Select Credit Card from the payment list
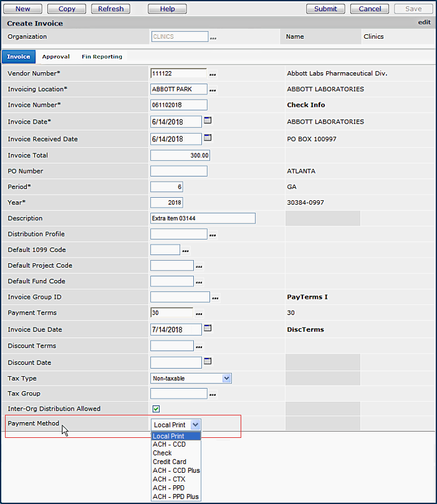The image size is (437, 504). point(170,462)
